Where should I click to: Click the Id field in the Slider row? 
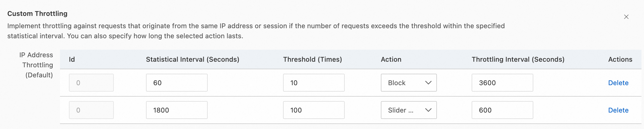coord(91,110)
